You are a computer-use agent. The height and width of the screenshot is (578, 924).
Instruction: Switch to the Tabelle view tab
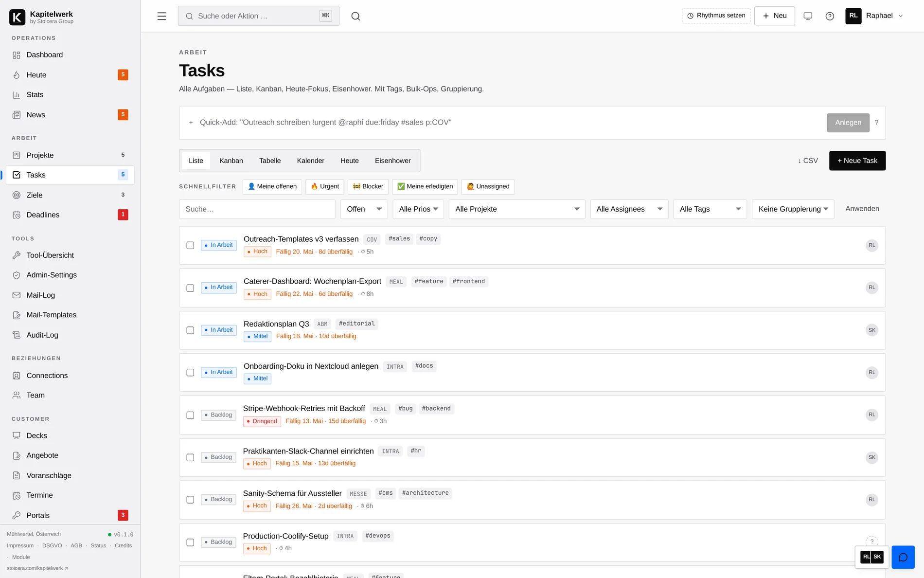tap(270, 161)
